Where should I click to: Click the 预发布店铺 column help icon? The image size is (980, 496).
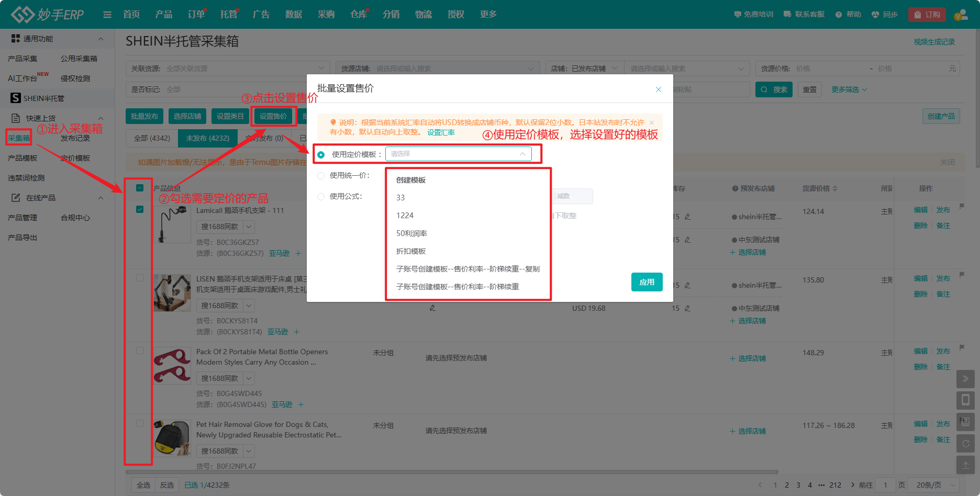[x=735, y=188]
